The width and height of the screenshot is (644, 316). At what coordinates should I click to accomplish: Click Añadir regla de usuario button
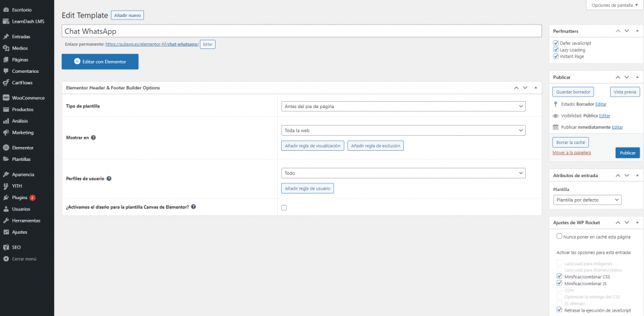tap(307, 188)
